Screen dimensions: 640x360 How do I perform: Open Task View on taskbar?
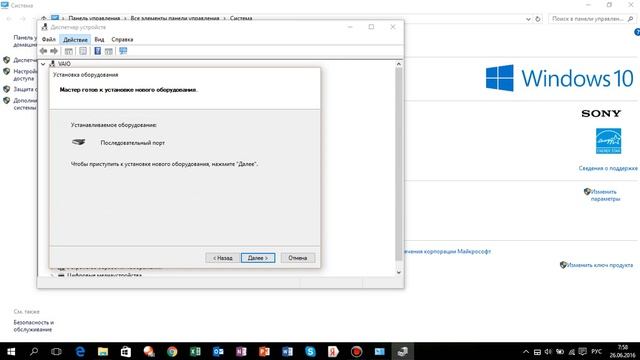tap(56, 351)
